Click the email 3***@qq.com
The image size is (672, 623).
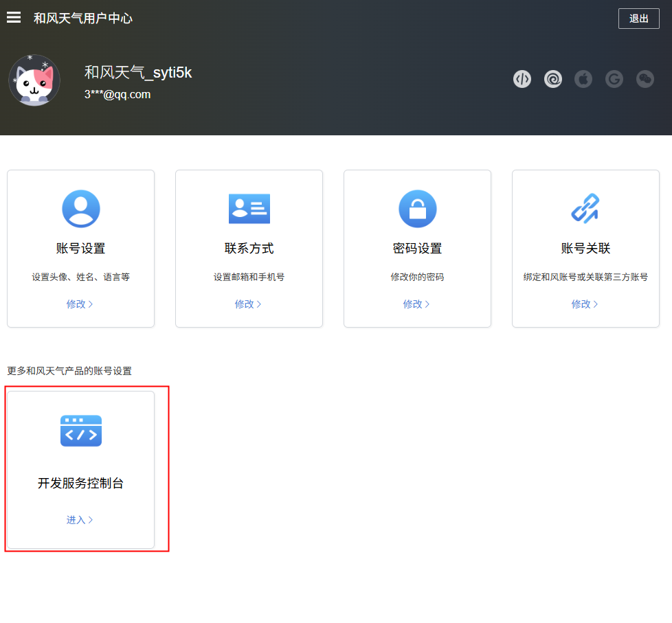coord(117,94)
